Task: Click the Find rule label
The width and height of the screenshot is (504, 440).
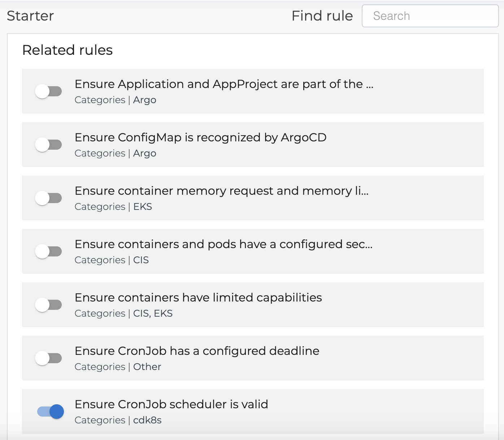Action: [x=322, y=16]
